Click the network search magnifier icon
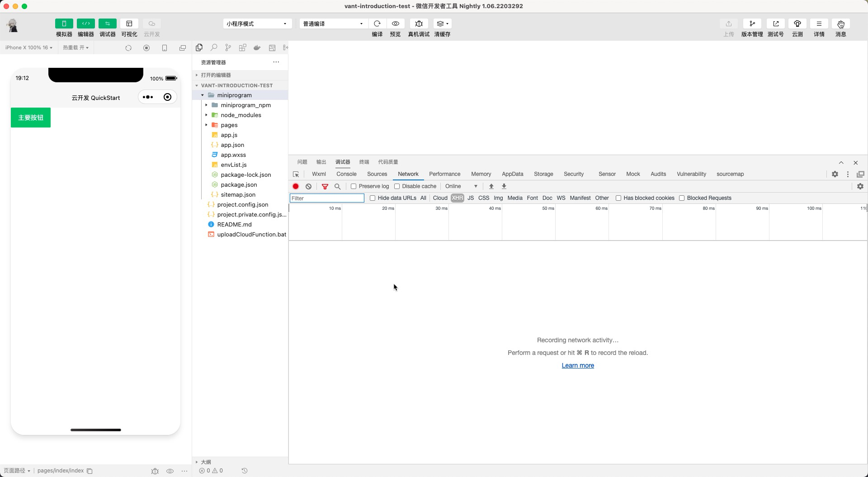The height and width of the screenshot is (477, 868). [x=337, y=186]
